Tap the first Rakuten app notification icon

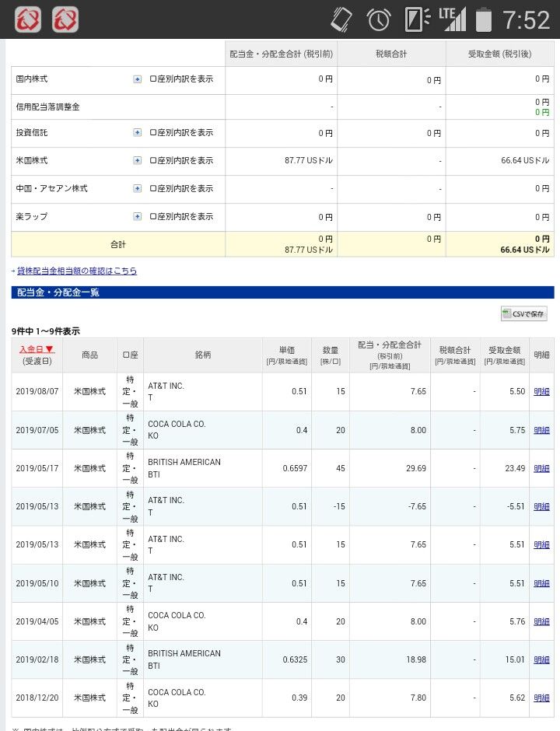(28, 19)
